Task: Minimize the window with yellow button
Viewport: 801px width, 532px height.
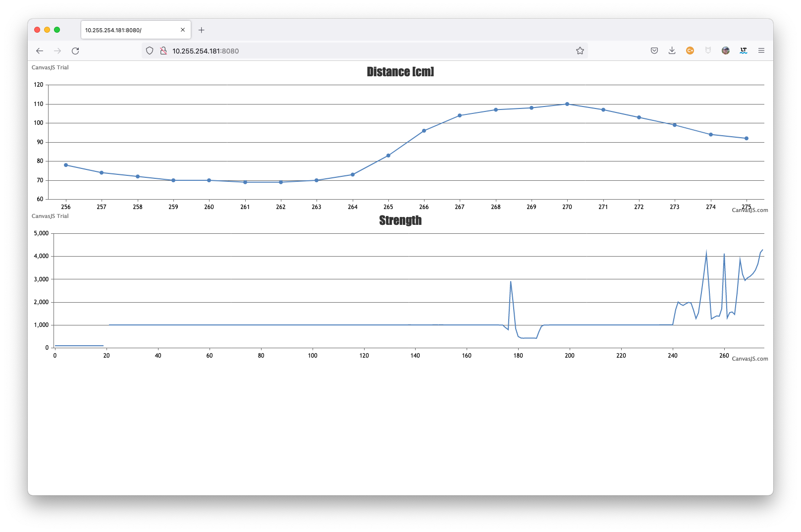Action: coord(47,30)
